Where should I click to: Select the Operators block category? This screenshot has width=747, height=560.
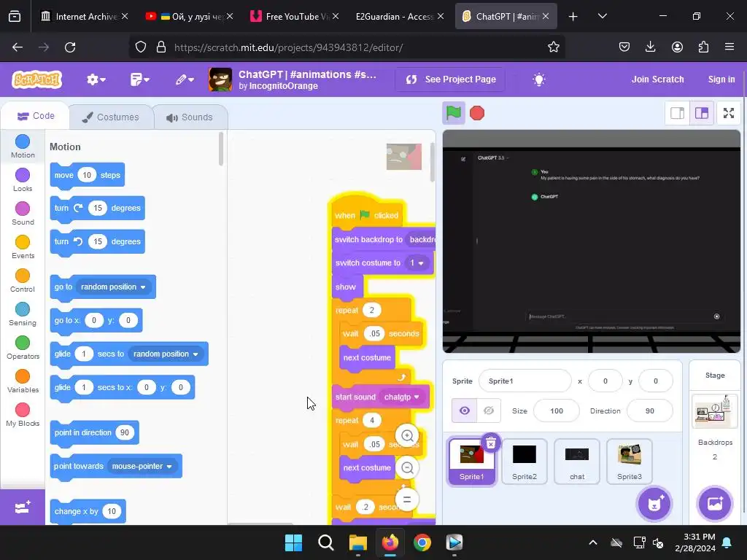pos(23,348)
